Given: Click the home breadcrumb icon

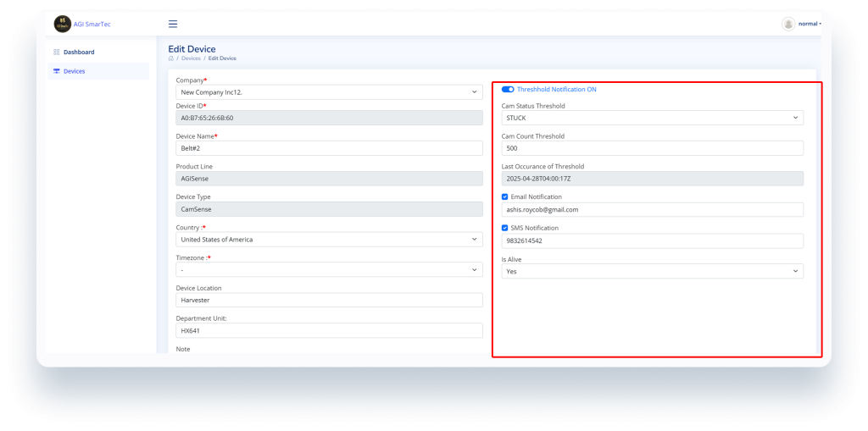Looking at the screenshot, I should 171,58.
